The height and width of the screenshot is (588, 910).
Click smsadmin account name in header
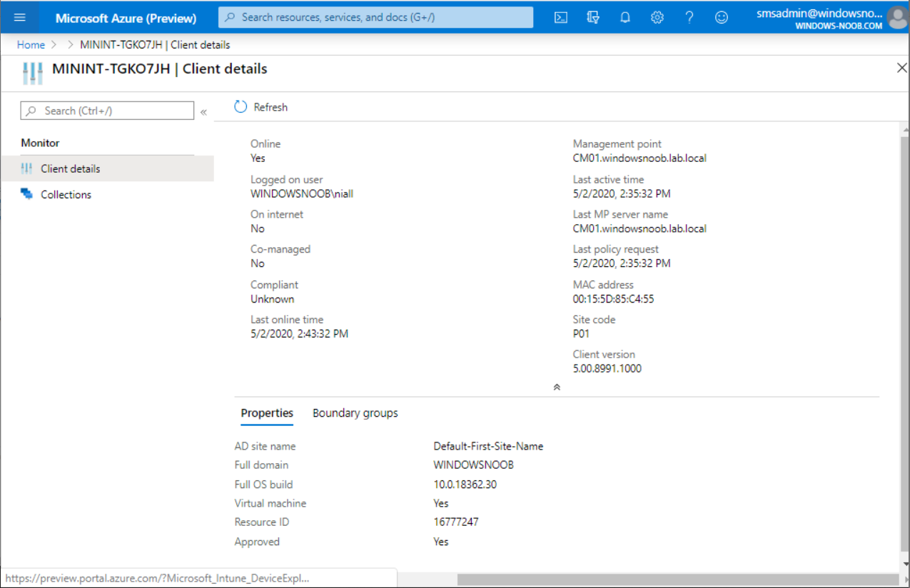click(819, 13)
